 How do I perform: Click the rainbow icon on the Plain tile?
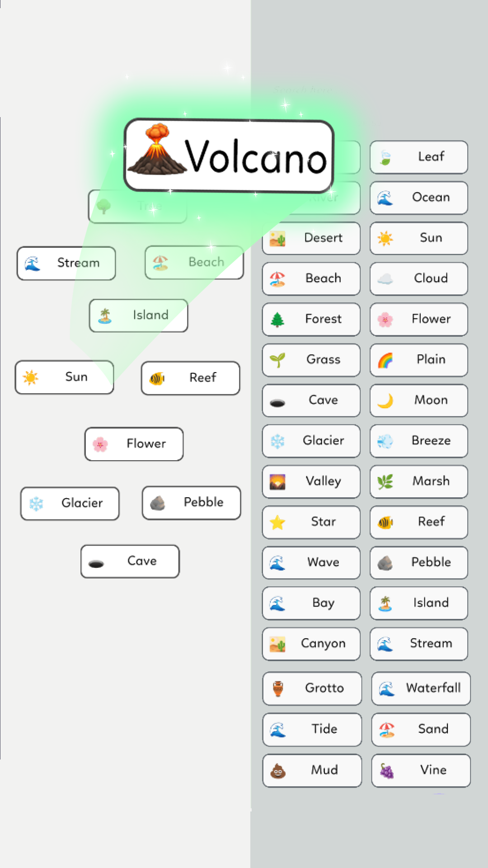coord(385,360)
